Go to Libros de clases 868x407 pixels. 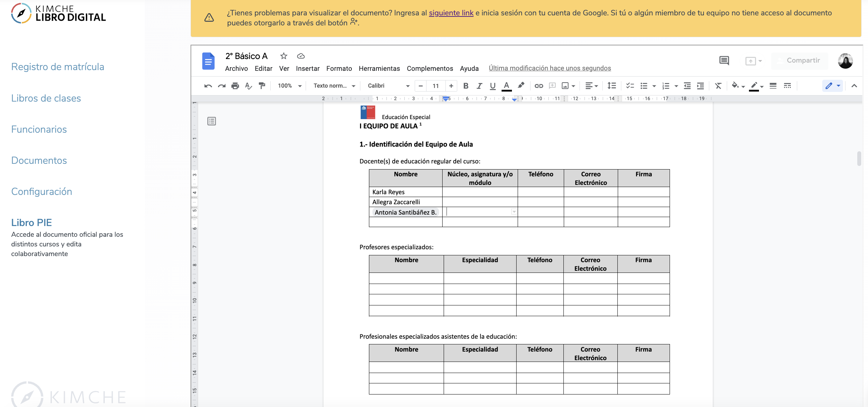(46, 98)
